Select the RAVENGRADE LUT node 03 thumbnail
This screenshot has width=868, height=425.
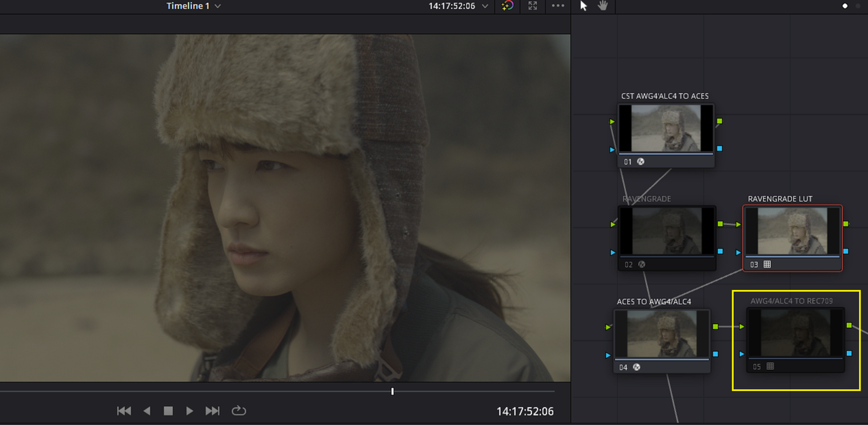point(792,230)
